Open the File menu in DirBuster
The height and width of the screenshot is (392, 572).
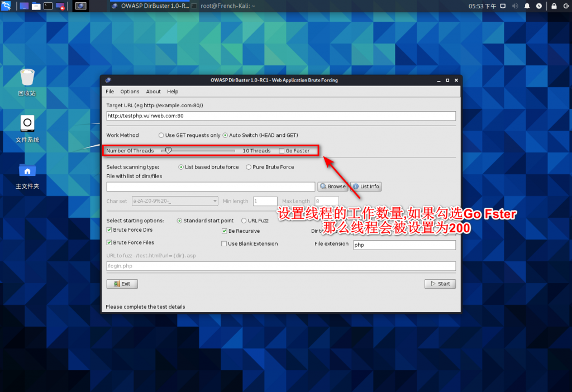(110, 92)
